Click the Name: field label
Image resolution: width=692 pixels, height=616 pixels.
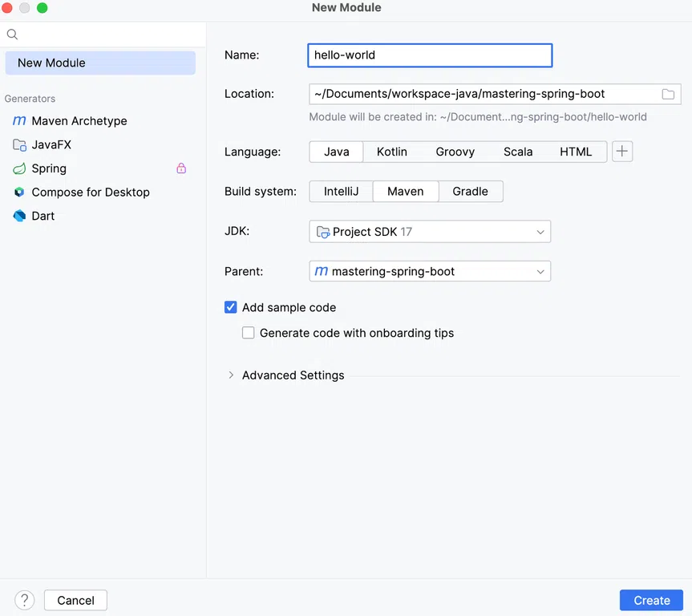242,55
